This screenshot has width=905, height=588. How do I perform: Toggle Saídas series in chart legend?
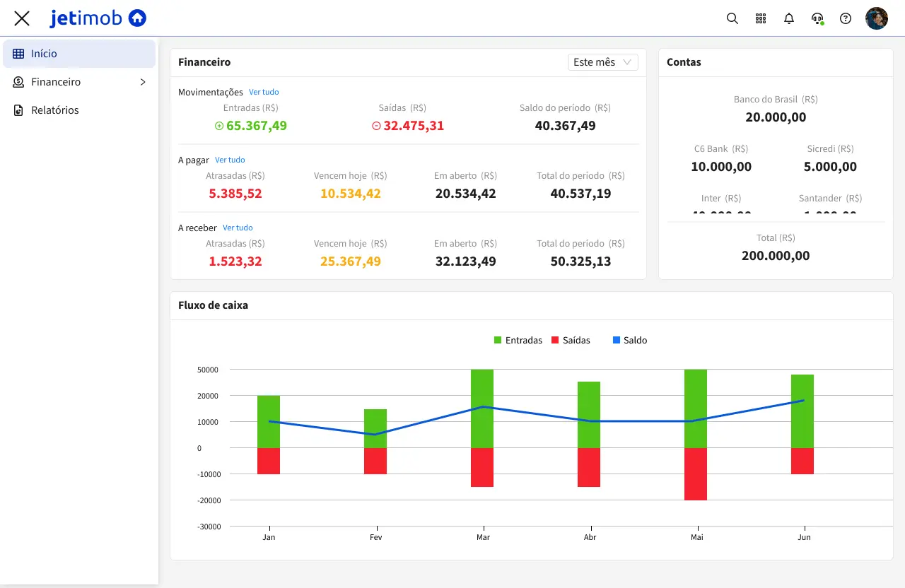[570, 340]
